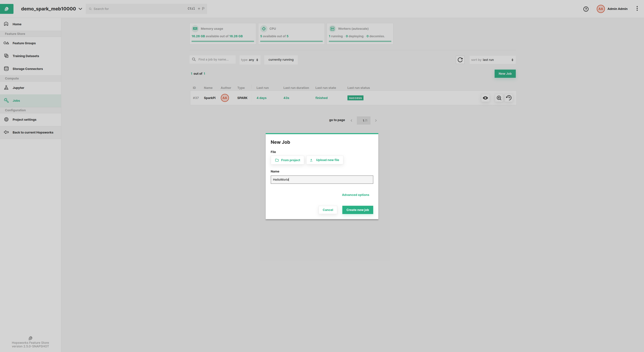Expand the demo_spark_meb10000 project dropdown
The image size is (644, 352).
coord(80,9)
